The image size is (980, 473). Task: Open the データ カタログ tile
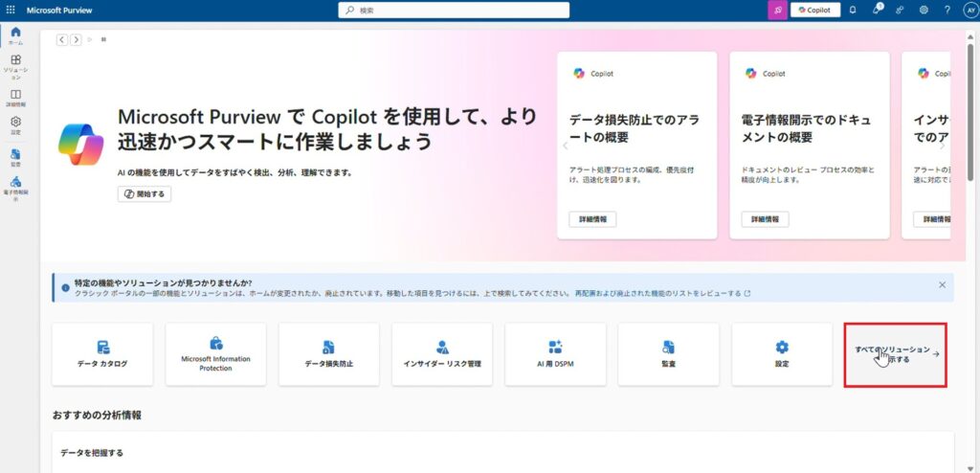pyautogui.click(x=102, y=354)
